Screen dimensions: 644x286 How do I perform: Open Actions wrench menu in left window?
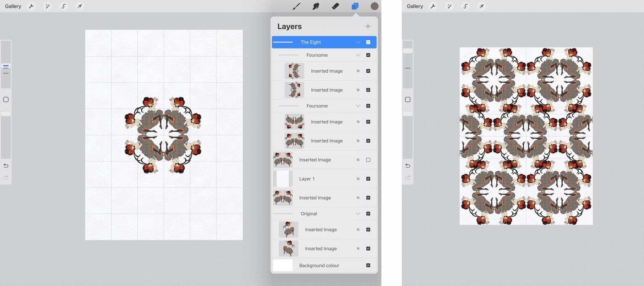click(x=31, y=6)
